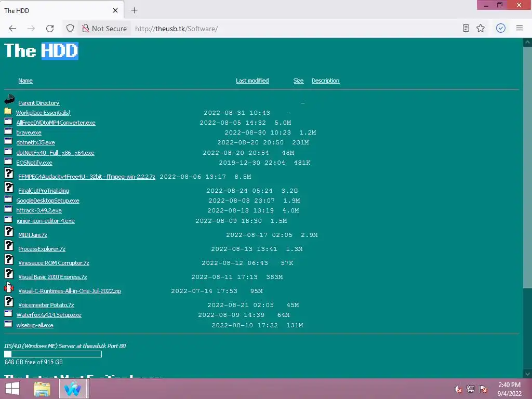Bookmark this page with the star icon
Image resolution: width=532 pixels, height=399 pixels.
click(481, 28)
